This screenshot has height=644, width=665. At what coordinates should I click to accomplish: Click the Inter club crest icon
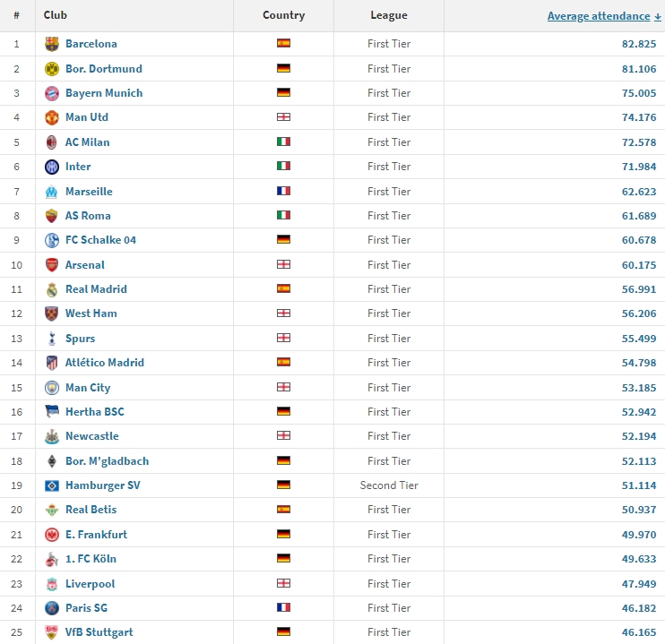pos(52,167)
